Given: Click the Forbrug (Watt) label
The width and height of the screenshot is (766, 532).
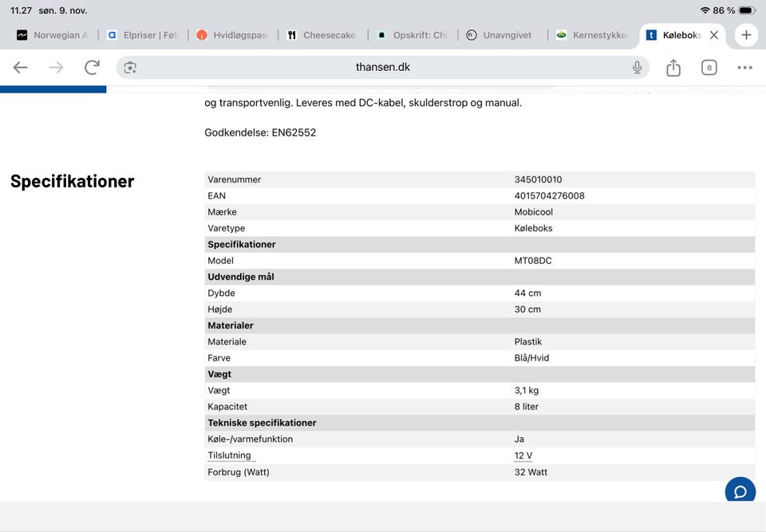Looking at the screenshot, I should pos(239,472).
